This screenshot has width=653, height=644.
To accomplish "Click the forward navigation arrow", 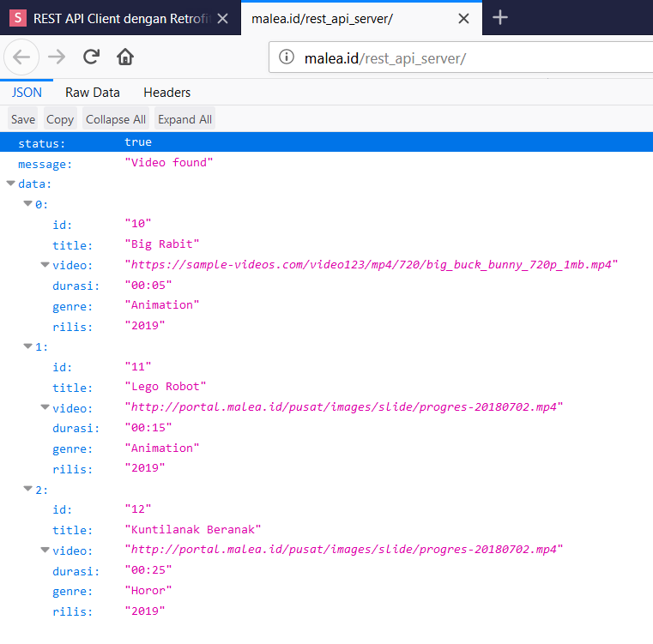I will (57, 57).
